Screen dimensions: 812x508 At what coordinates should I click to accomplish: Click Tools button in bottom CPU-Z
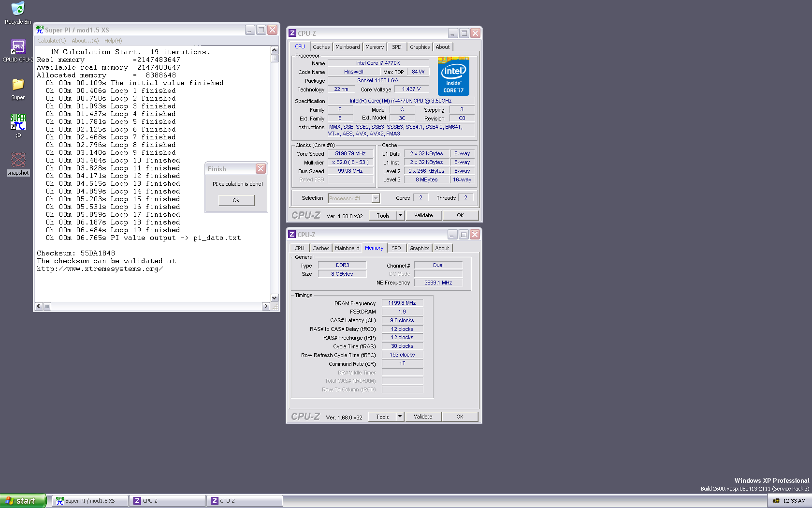(x=382, y=417)
